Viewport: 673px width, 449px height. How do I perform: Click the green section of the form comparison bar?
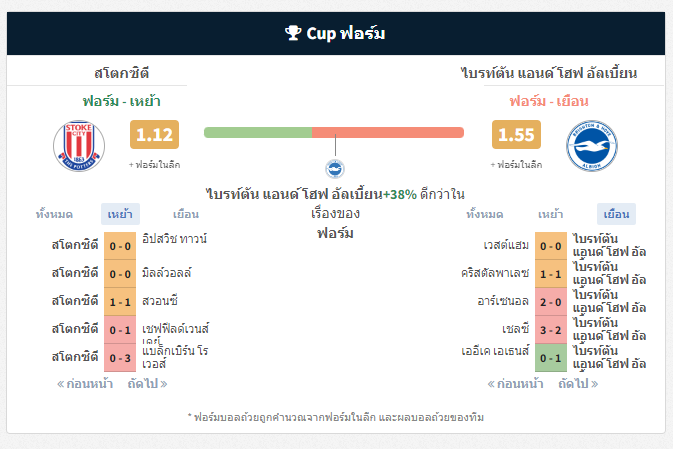(x=258, y=133)
